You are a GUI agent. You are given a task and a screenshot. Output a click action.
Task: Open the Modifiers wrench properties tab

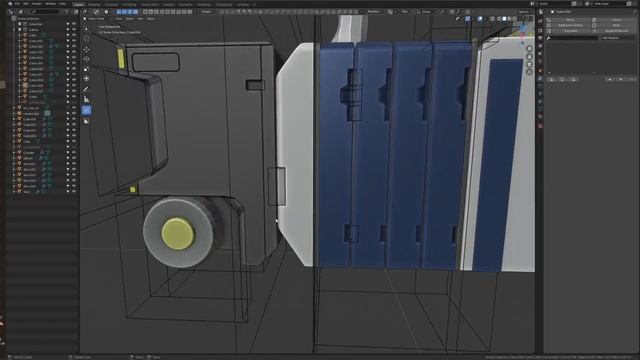click(x=540, y=78)
